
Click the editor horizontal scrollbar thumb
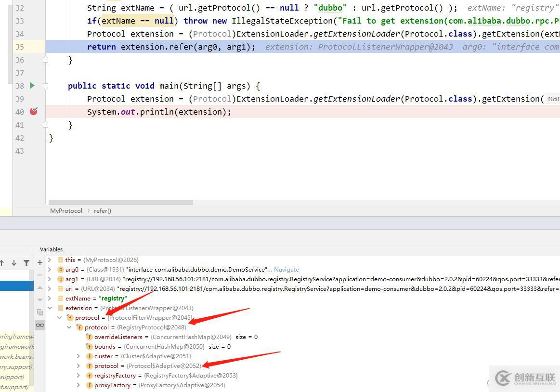[x=120, y=202]
